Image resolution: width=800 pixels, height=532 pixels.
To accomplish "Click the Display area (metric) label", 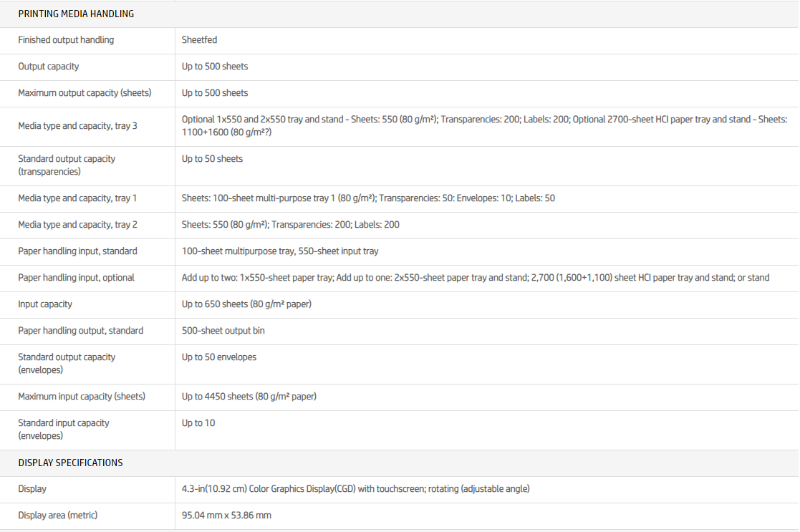I will point(57,516).
